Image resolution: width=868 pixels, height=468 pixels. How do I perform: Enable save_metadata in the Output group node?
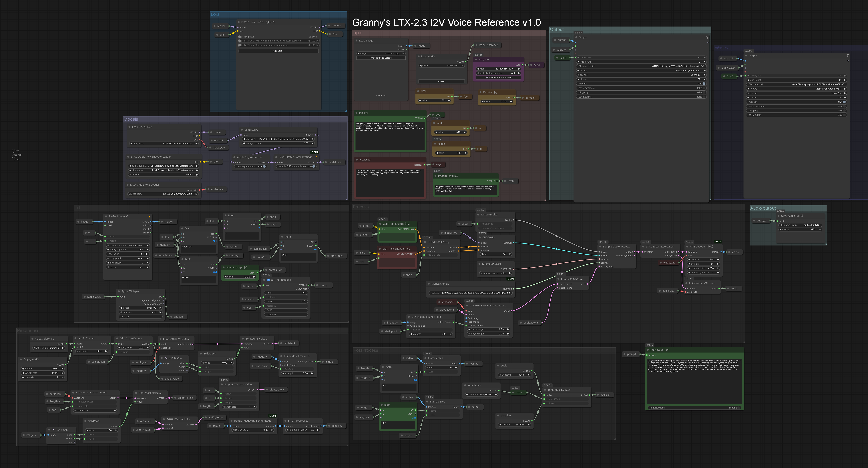(704, 88)
